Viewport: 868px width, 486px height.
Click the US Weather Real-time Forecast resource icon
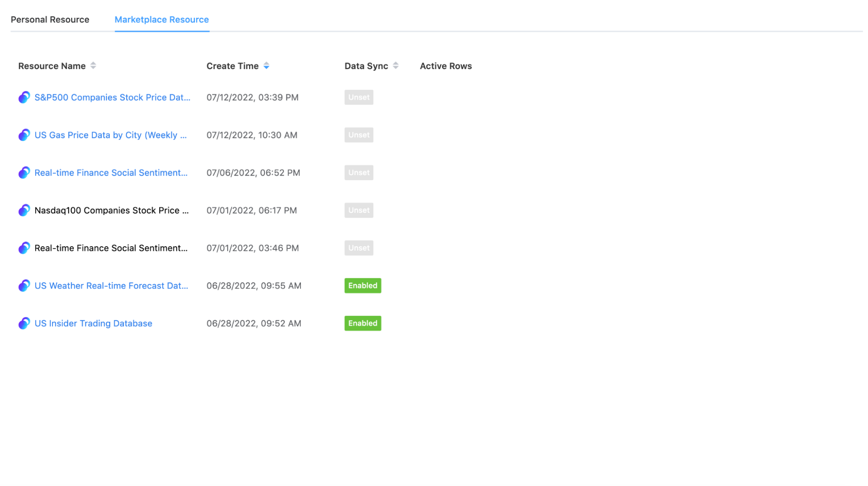[24, 286]
